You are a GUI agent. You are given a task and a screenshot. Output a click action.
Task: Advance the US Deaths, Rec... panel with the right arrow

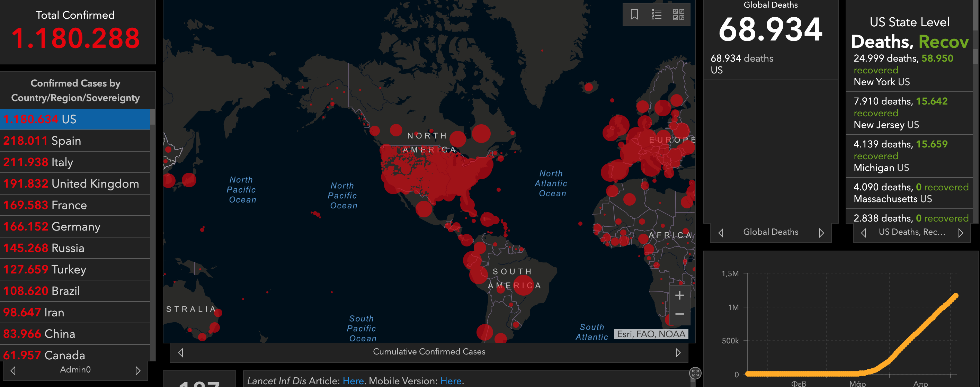(x=961, y=233)
